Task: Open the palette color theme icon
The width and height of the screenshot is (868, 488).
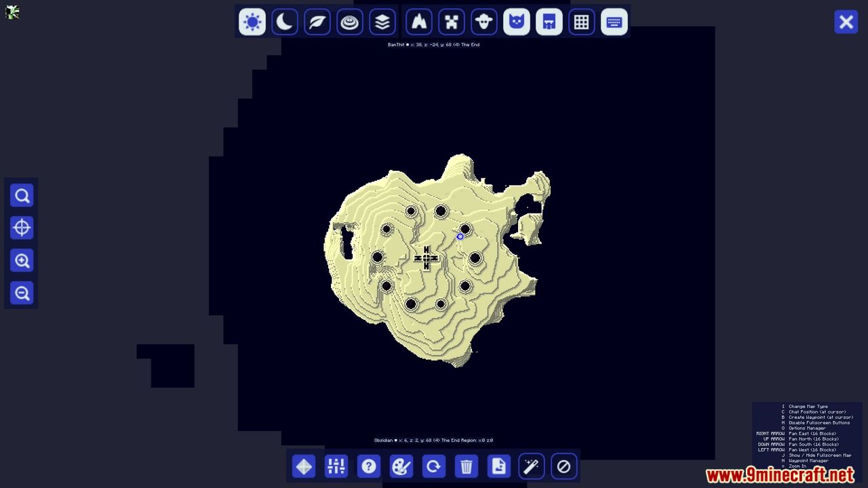Action: coord(401,466)
